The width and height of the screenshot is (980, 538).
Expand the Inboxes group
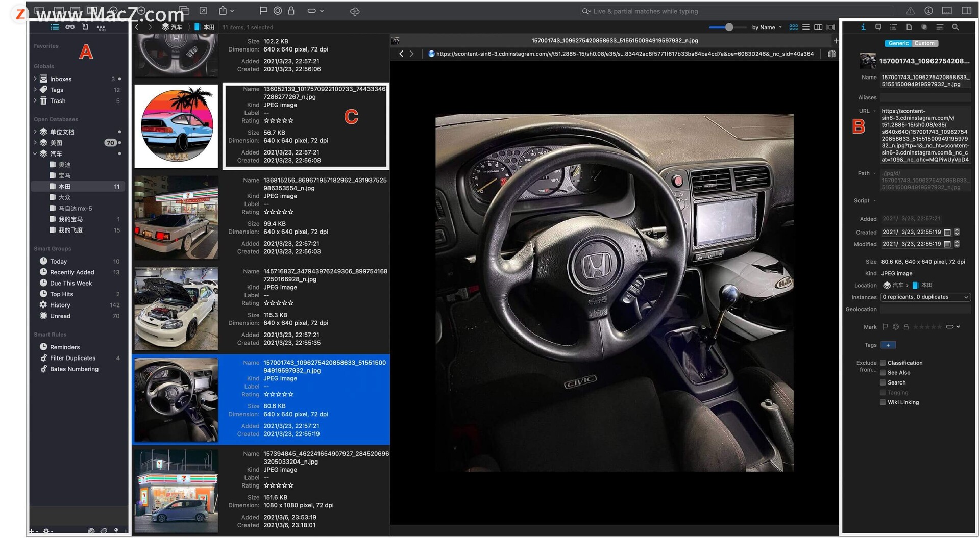coord(35,79)
